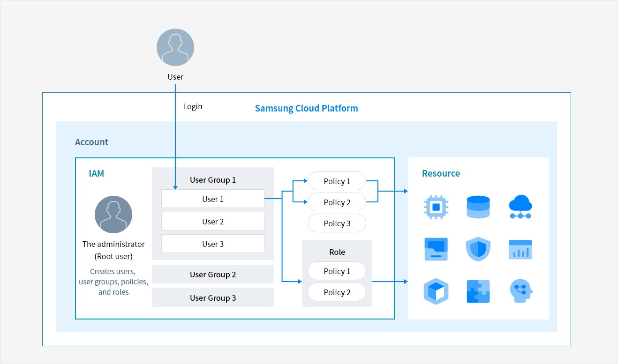Image resolution: width=618 pixels, height=364 pixels.
Task: Click the User 2 box
Action: [213, 221]
